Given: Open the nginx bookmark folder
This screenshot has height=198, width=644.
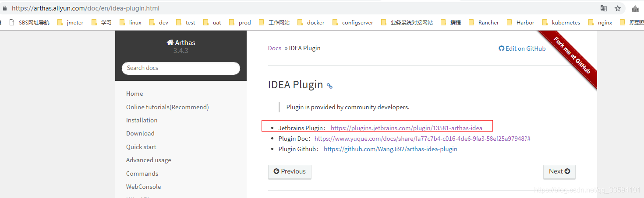Looking at the screenshot, I should [600, 22].
